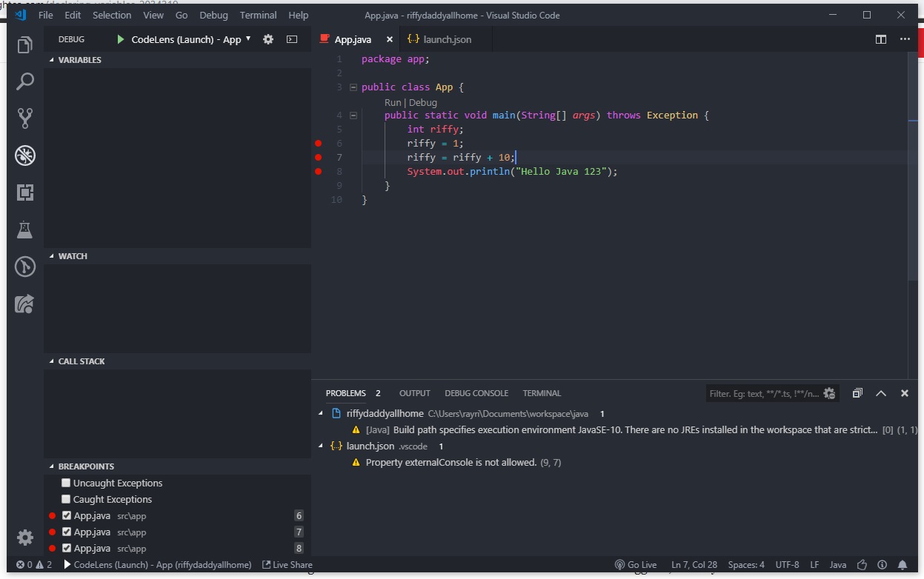Close the bottom panel
The height and width of the screenshot is (579, 924).
click(905, 393)
